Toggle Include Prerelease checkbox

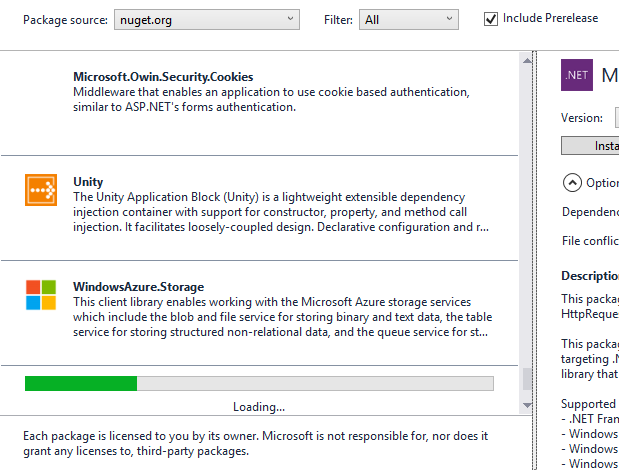[x=491, y=19]
